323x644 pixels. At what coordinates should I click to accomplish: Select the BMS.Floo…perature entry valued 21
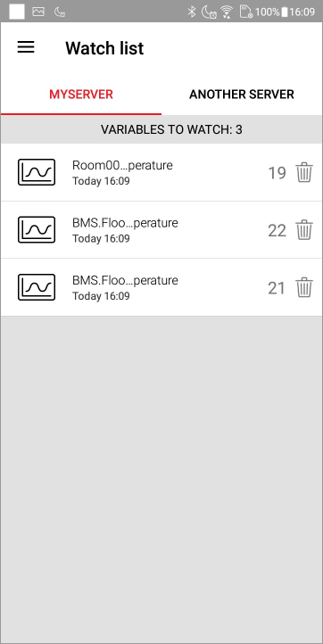coord(125,280)
